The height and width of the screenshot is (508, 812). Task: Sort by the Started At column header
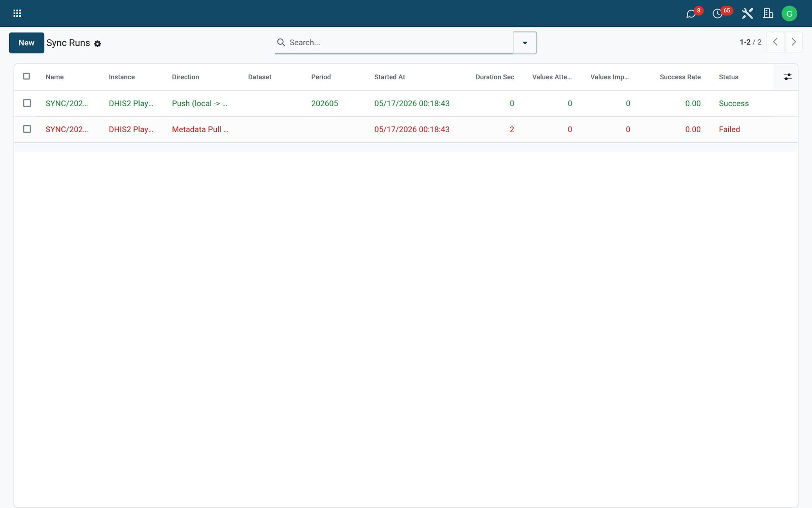(x=390, y=77)
